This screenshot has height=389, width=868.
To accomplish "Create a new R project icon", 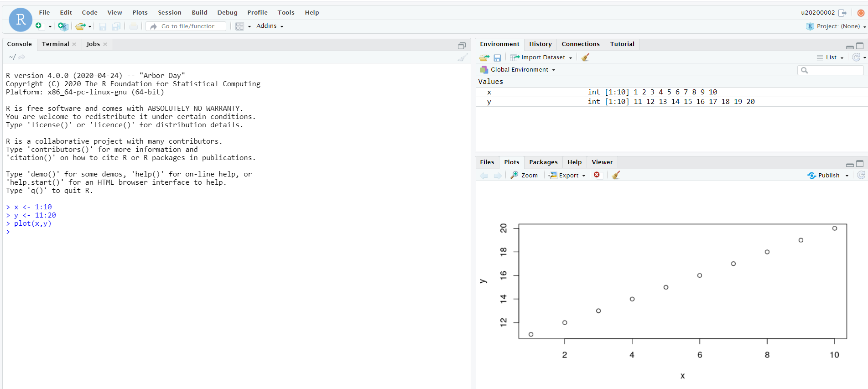I will (x=62, y=26).
